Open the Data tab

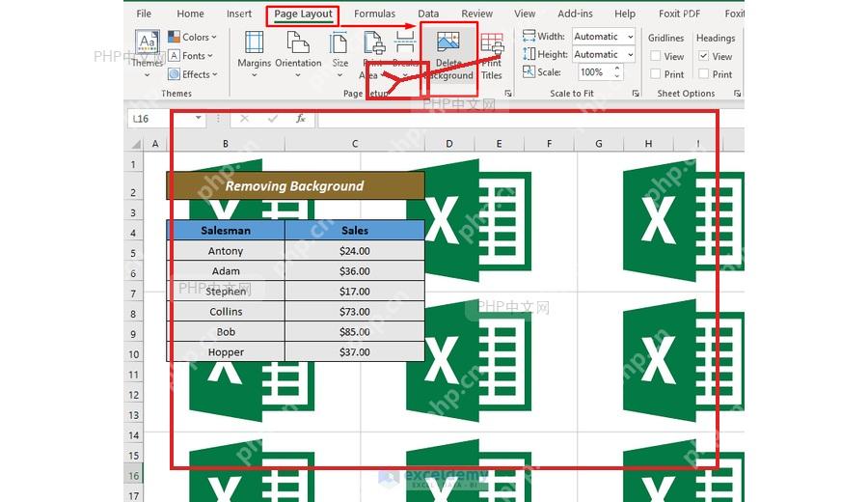point(428,14)
